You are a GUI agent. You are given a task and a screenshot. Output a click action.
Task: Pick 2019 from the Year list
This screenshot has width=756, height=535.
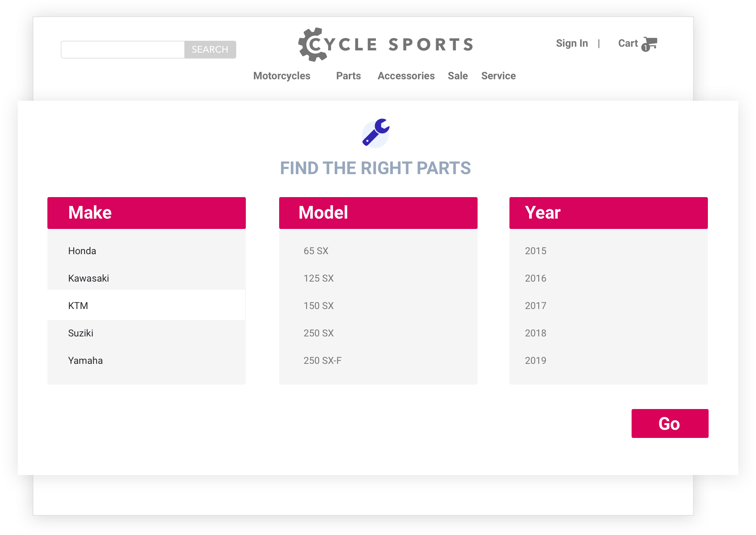point(535,360)
